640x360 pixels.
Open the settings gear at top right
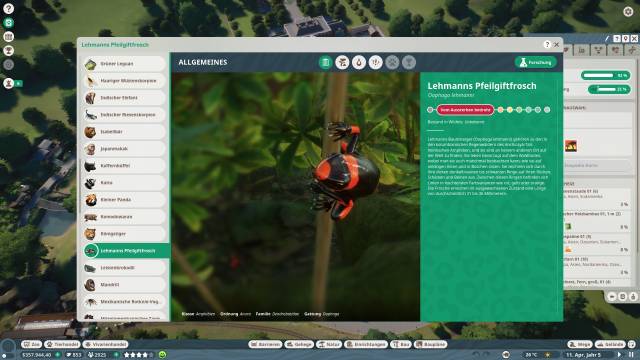[628, 11]
